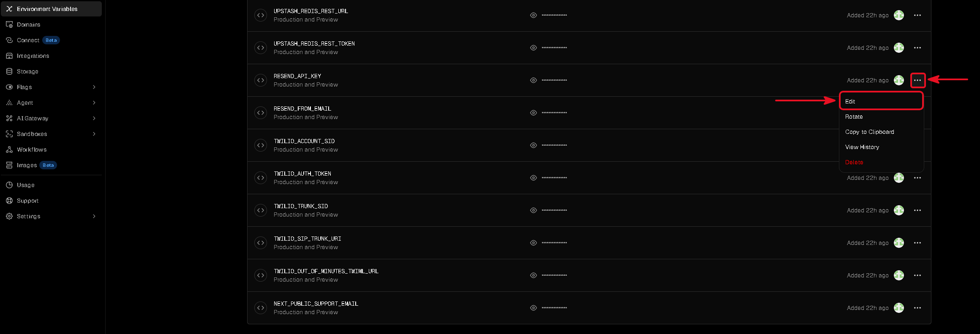Click avatar beside UPSTASH_REDIS_REST_URL row

[x=899, y=15]
